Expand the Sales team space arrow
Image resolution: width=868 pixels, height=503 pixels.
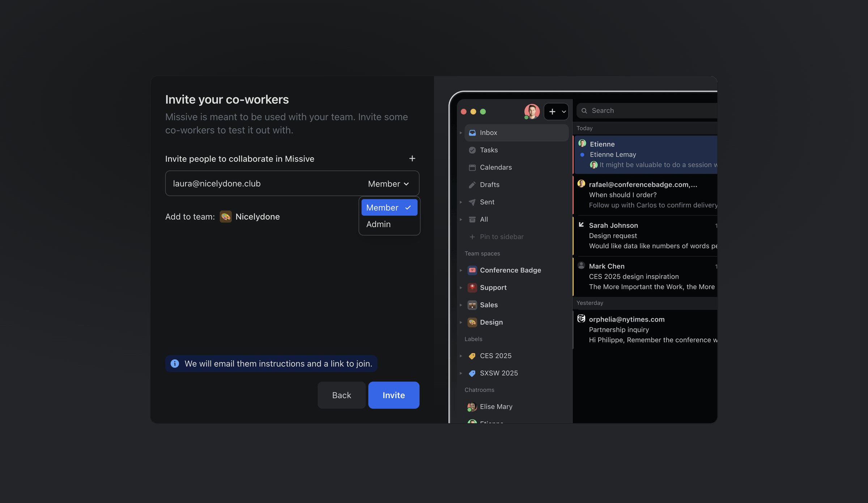click(x=461, y=305)
